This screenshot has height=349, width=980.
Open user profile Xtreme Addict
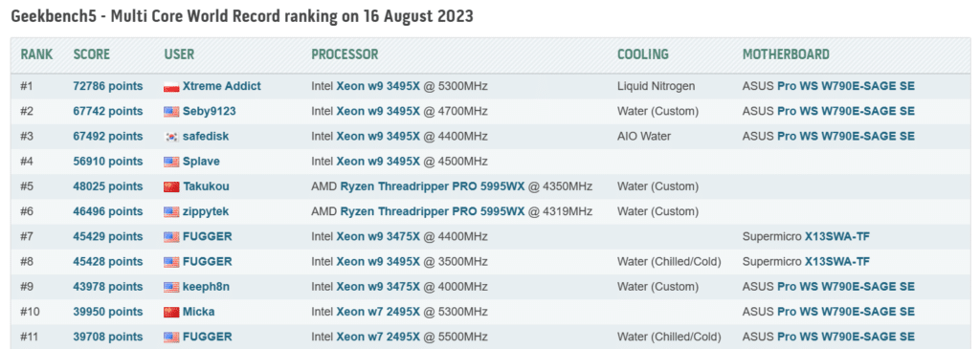(222, 86)
